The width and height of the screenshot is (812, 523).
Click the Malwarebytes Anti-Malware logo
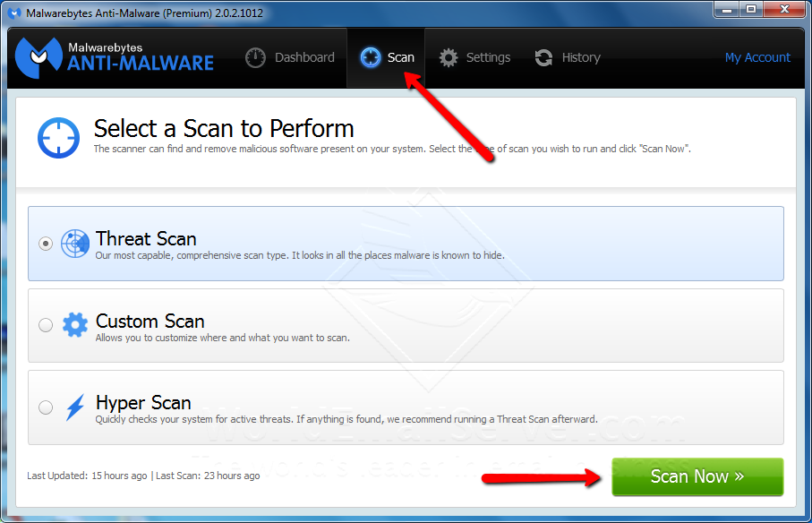point(115,57)
